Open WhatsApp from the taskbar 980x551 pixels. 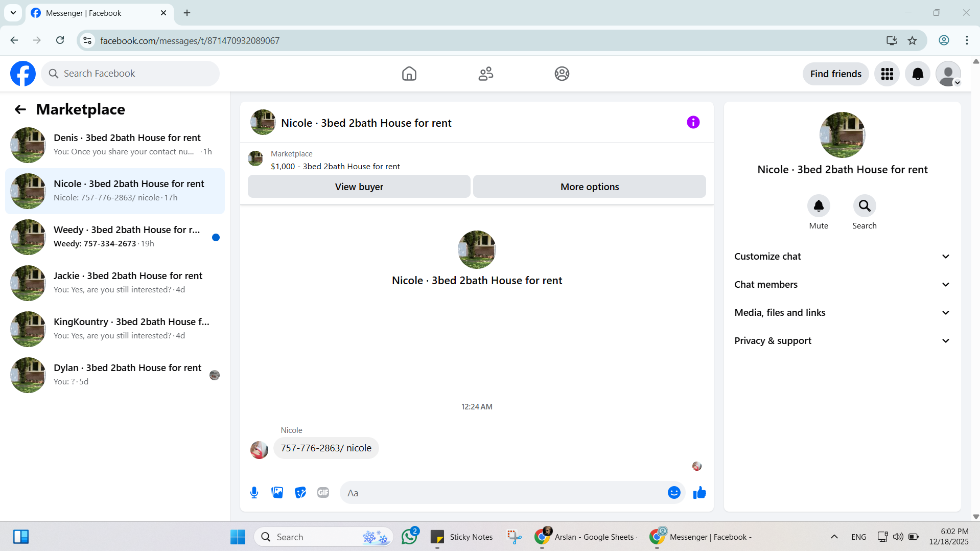pyautogui.click(x=410, y=537)
